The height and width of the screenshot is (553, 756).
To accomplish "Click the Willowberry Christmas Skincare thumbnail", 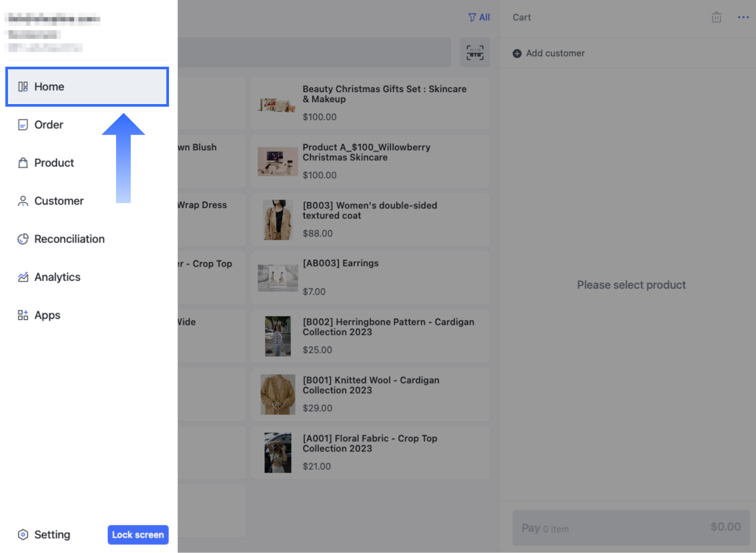I will point(278,162).
